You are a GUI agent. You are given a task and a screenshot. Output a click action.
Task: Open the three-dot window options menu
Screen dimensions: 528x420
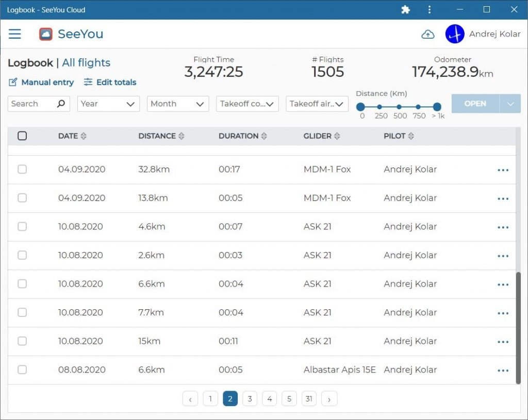pos(430,10)
